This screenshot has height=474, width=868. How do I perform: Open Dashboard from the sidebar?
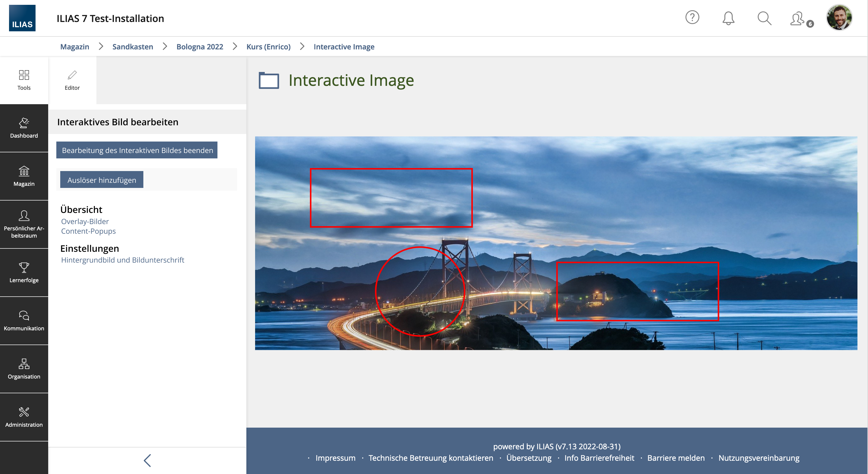[x=24, y=128]
